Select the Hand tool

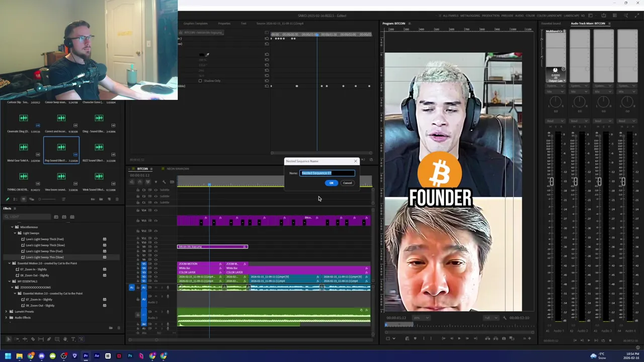pos(65,339)
